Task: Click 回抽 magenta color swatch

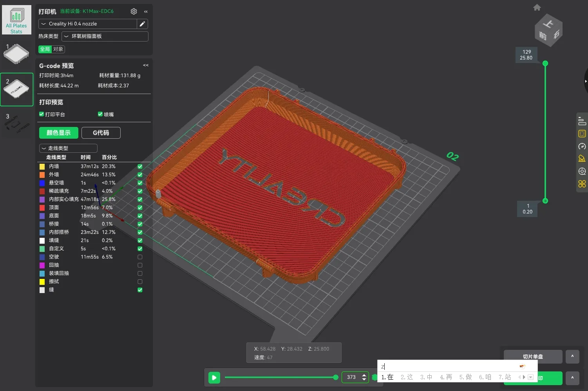Action: (x=42, y=265)
